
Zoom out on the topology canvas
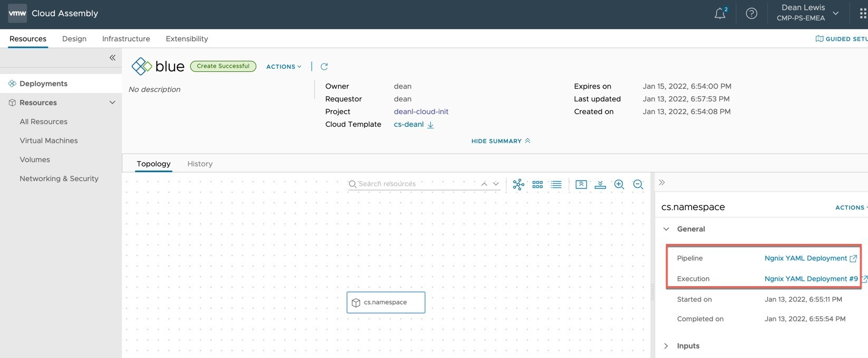point(638,184)
